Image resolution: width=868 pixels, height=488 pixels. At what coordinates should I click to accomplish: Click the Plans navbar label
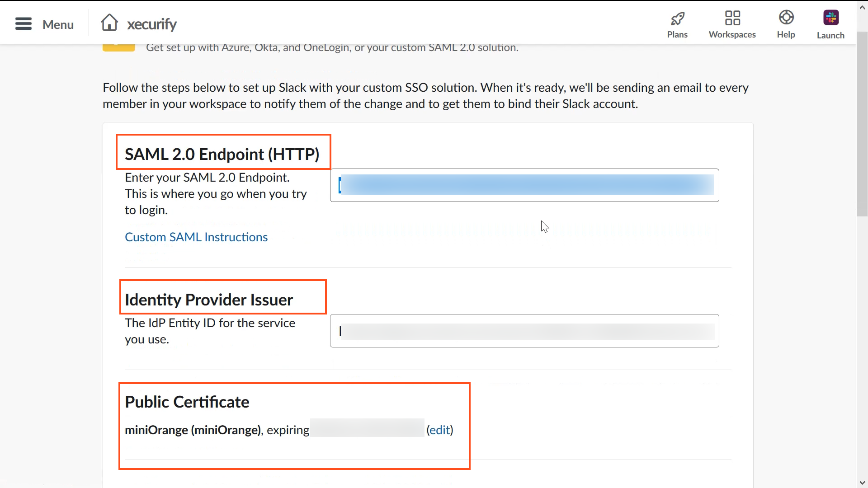click(x=677, y=33)
